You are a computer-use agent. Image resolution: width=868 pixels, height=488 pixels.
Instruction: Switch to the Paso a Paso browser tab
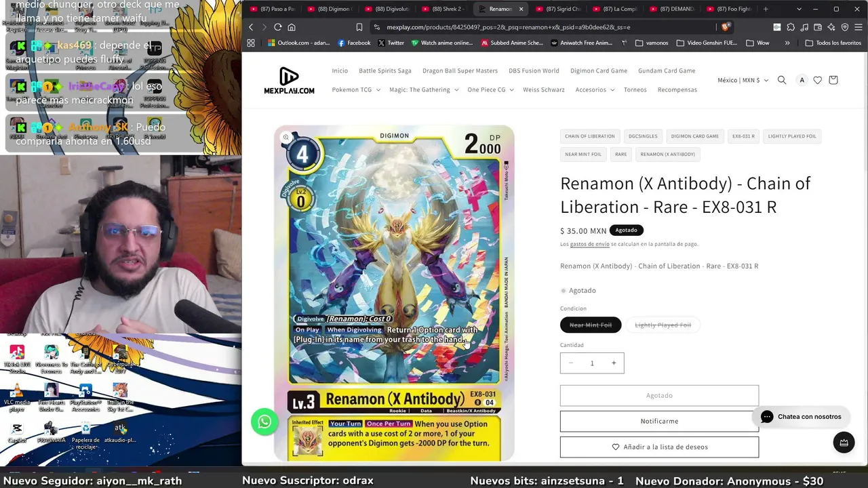[272, 9]
